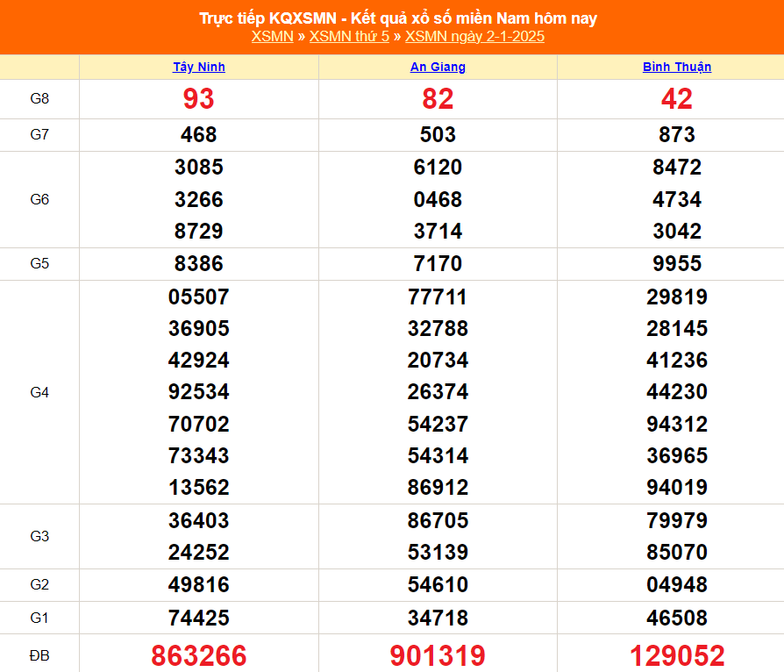This screenshot has height=672, width=784.
Task: Click the red G8 number 42
Action: click(x=676, y=99)
